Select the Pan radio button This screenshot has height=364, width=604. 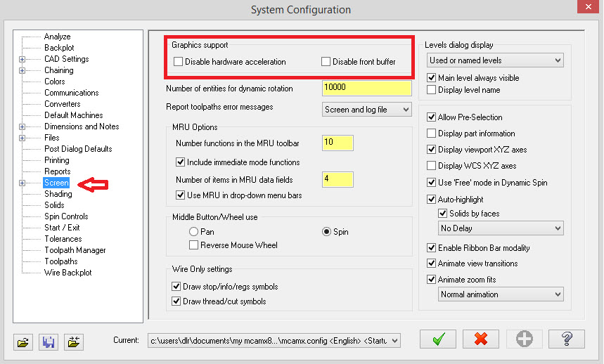point(194,232)
